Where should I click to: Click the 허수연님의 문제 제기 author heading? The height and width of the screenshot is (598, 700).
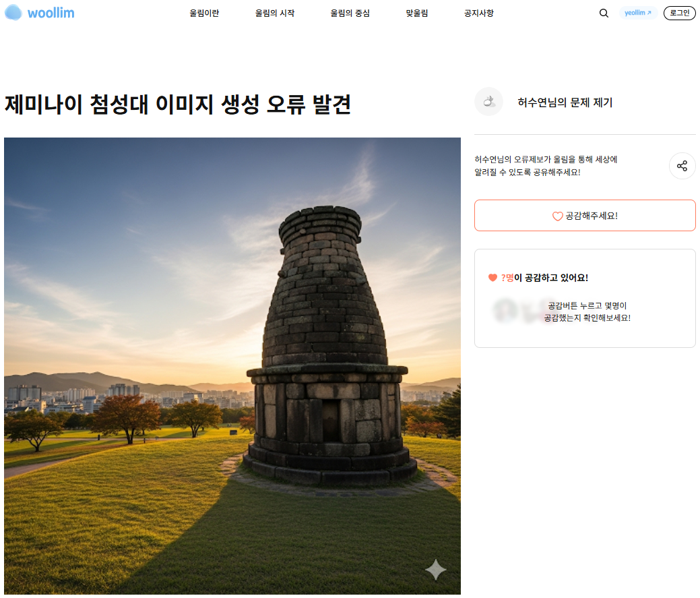click(565, 102)
